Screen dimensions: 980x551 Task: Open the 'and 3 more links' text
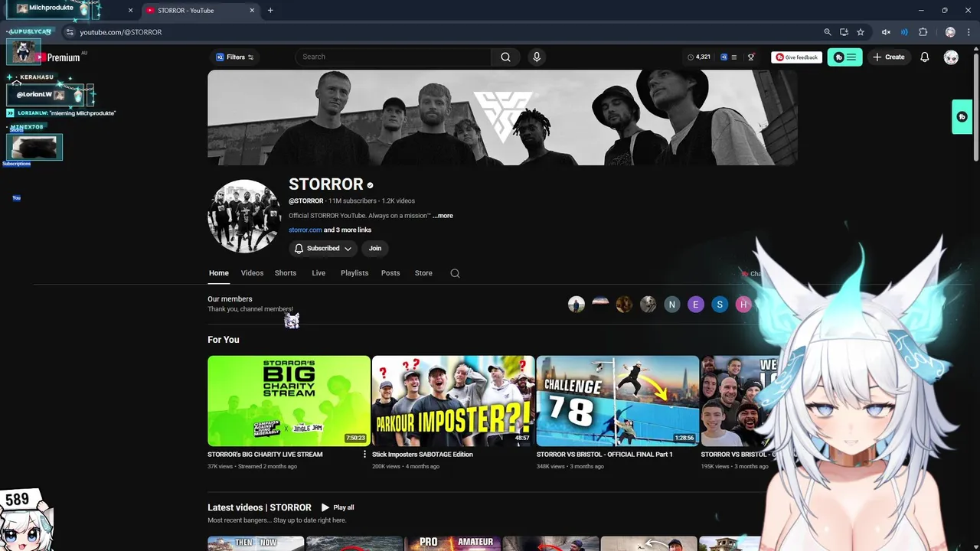pos(348,230)
